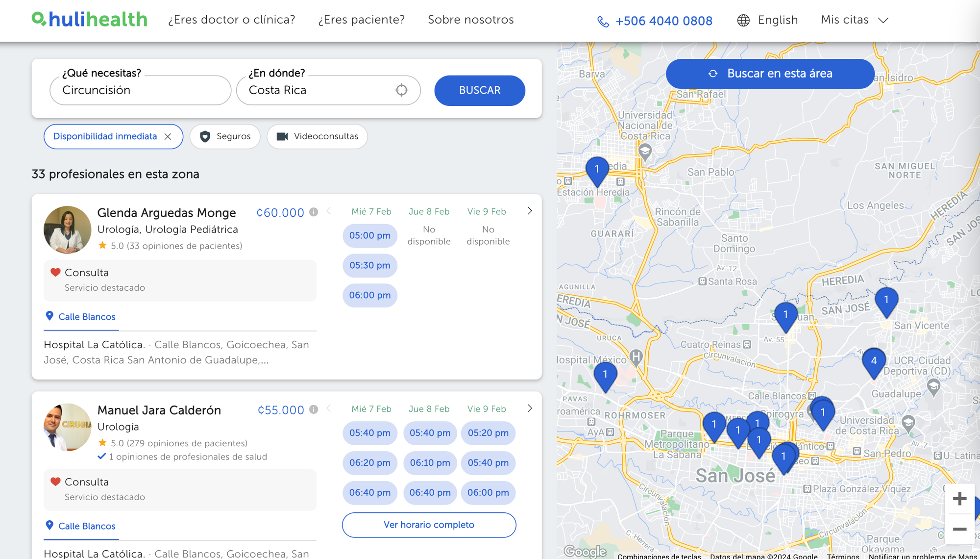Show next dates for Manuel Jara
The image size is (980, 559).
click(530, 408)
